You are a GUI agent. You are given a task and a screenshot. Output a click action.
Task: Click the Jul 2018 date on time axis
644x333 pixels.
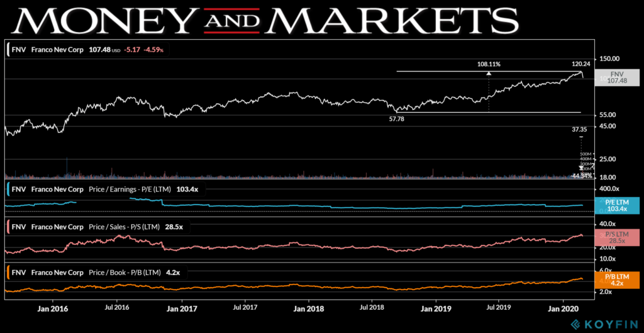(371, 307)
